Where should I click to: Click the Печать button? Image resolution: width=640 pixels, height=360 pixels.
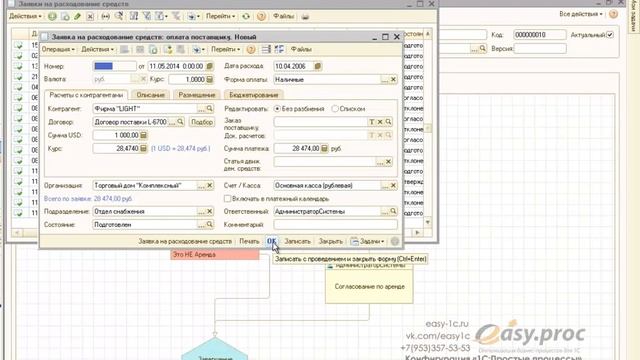(x=249, y=242)
